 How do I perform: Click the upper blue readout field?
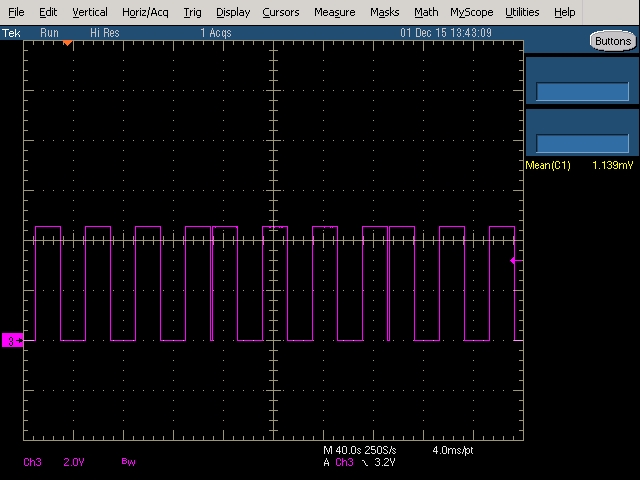pyautogui.click(x=582, y=91)
